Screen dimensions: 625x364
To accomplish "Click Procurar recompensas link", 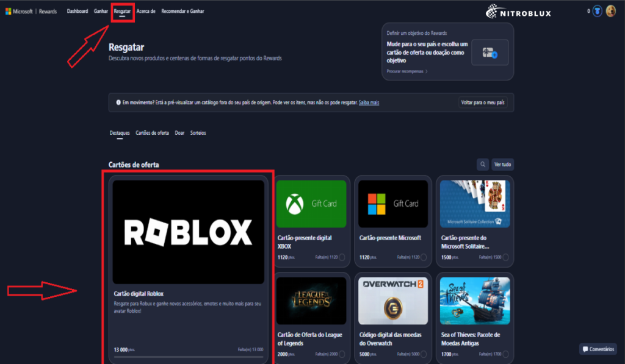I will (x=406, y=71).
